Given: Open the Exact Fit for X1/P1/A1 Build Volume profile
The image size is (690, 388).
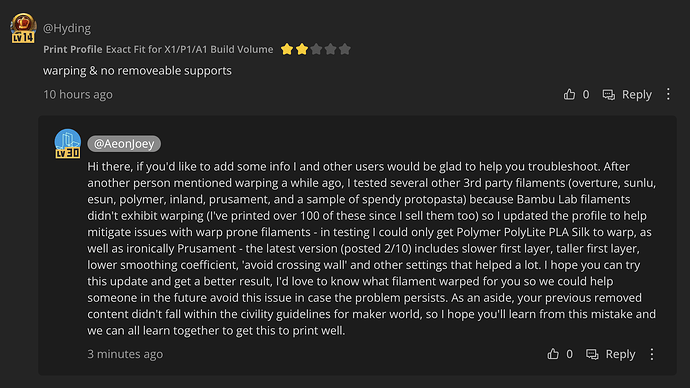Looking at the screenshot, I should click(189, 49).
